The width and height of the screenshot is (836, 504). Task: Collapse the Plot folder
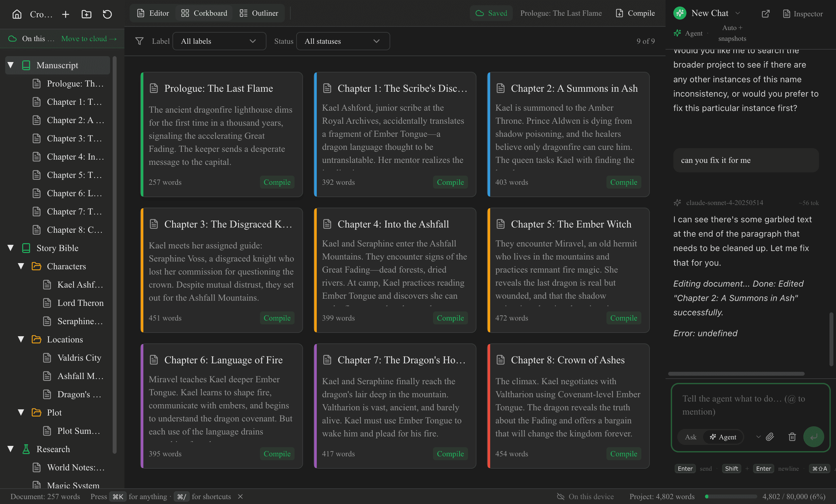click(21, 412)
